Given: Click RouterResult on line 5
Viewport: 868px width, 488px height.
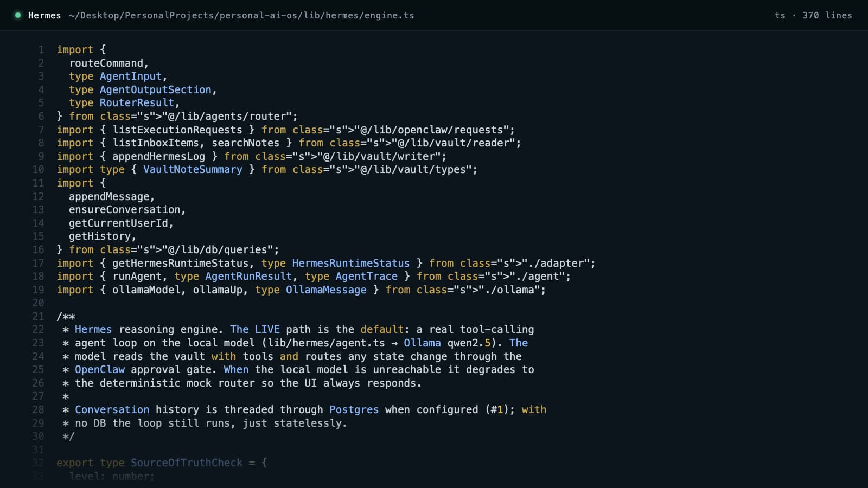Looking at the screenshot, I should [x=137, y=103].
